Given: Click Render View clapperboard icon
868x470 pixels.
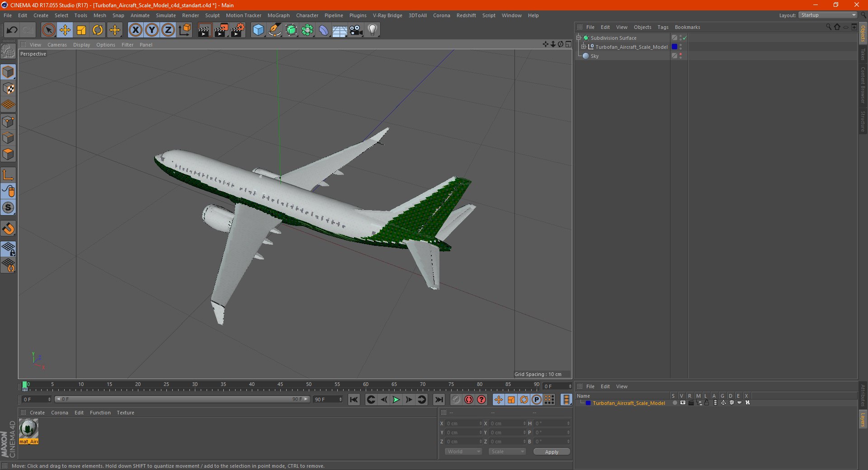Looking at the screenshot, I should pos(204,30).
